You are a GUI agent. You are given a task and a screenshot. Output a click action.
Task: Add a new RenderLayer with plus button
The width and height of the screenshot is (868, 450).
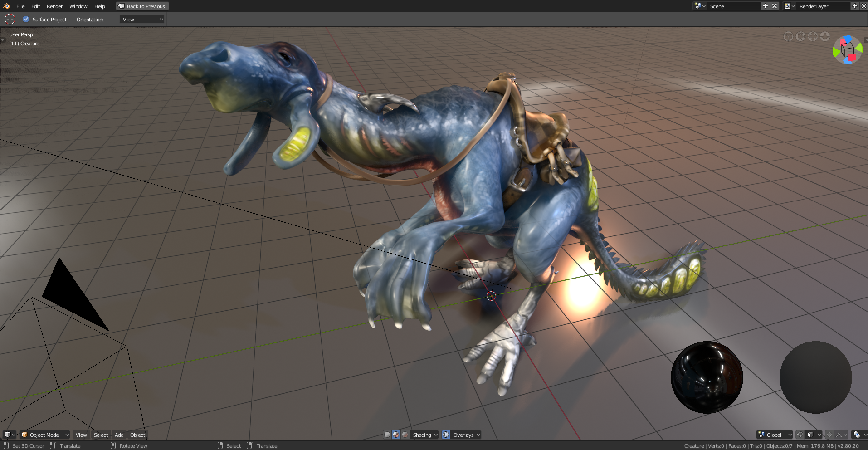coord(855,6)
